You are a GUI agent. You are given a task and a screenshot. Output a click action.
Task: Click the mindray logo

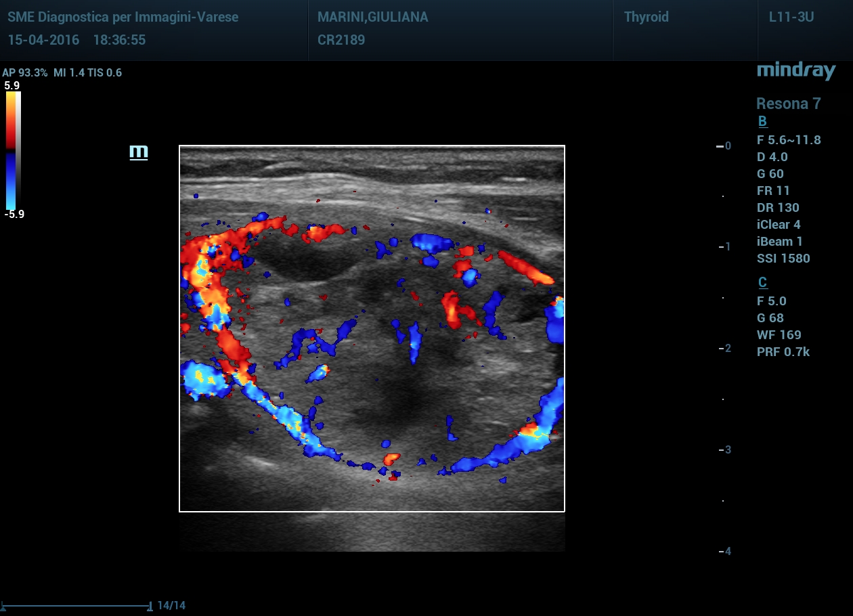click(796, 70)
